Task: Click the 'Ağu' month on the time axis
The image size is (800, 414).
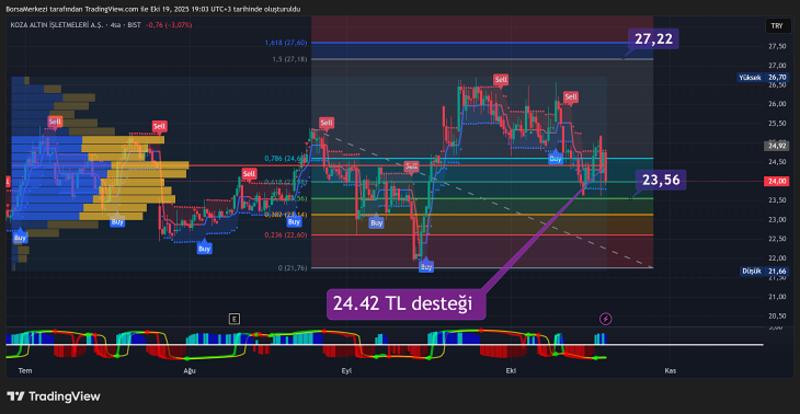Action: (190, 369)
